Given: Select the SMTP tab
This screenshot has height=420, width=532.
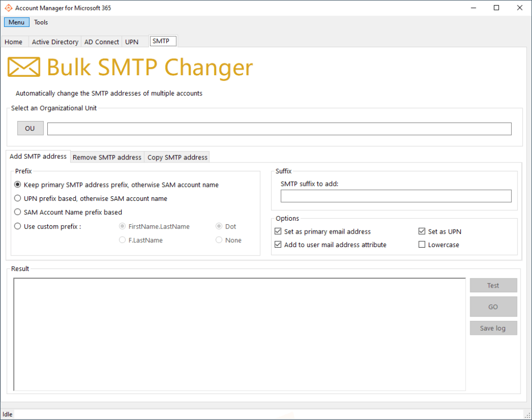Looking at the screenshot, I should point(163,41).
